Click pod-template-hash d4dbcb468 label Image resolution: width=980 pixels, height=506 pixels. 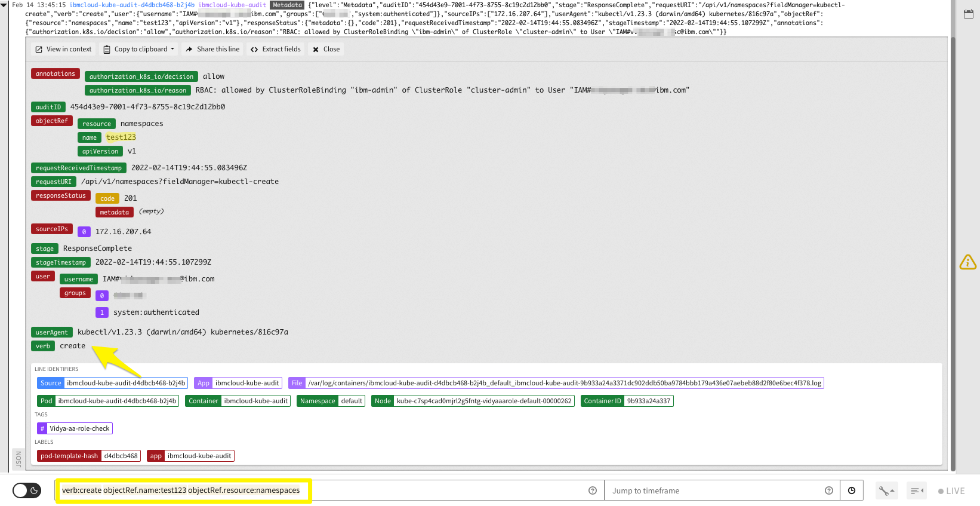click(x=89, y=456)
